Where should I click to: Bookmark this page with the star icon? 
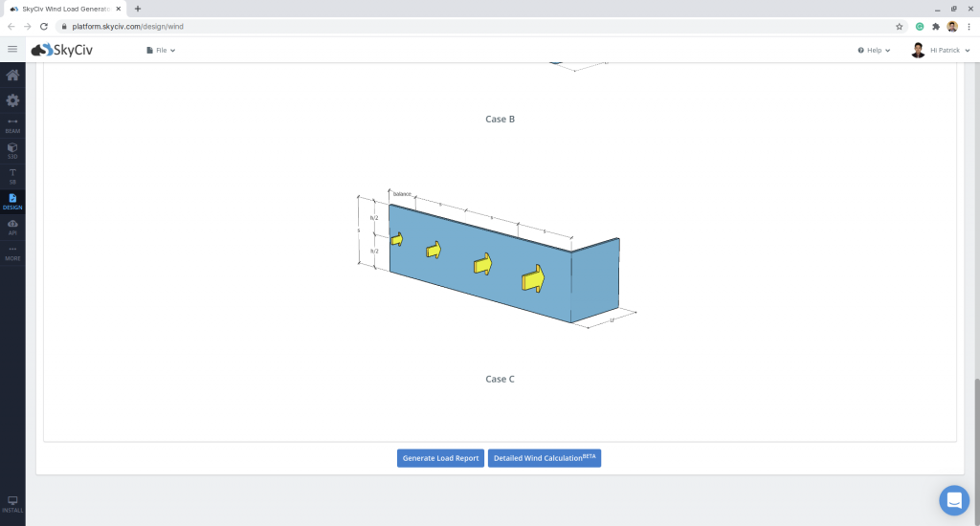pyautogui.click(x=899, y=27)
